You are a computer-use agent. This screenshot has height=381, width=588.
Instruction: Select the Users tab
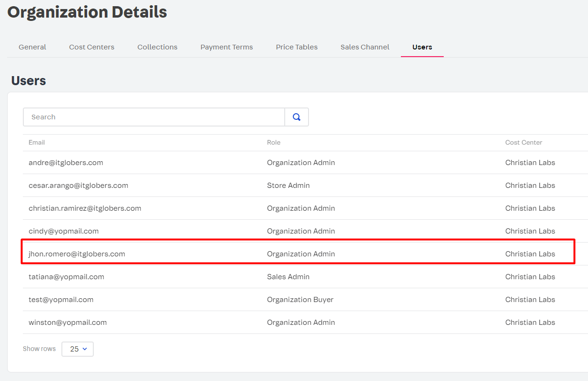tap(422, 47)
